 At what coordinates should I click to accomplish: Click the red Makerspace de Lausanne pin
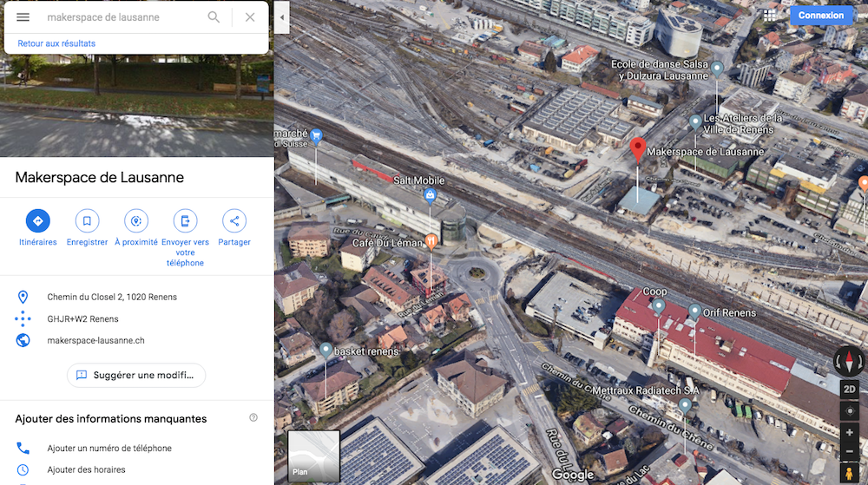click(638, 150)
